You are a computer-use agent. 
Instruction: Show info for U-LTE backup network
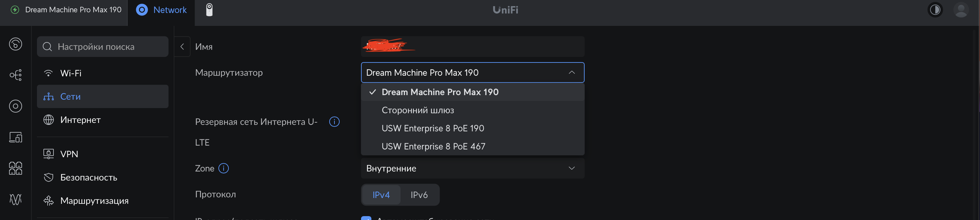[334, 122]
